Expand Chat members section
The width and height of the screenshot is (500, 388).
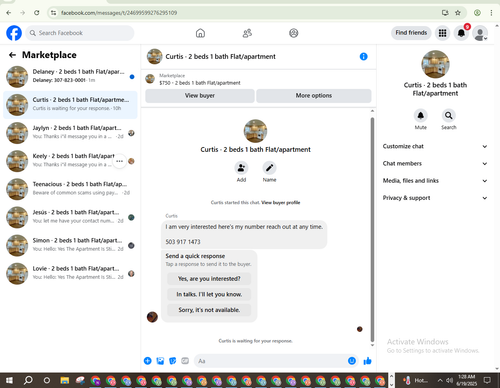pos(435,164)
